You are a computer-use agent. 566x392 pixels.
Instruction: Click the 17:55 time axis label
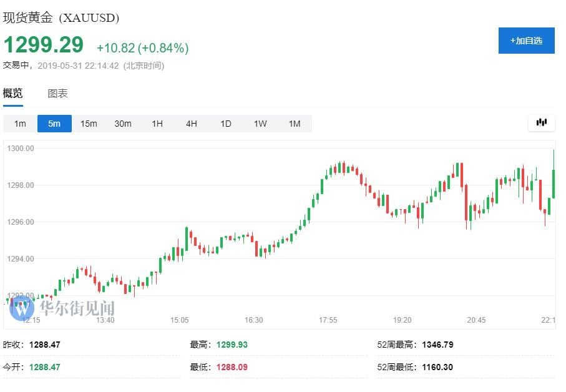click(x=328, y=320)
